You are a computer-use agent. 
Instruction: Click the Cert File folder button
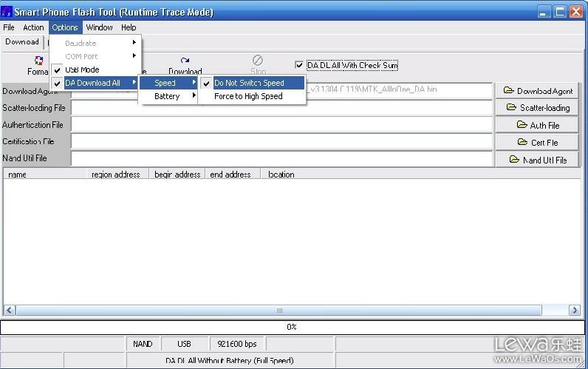click(538, 143)
